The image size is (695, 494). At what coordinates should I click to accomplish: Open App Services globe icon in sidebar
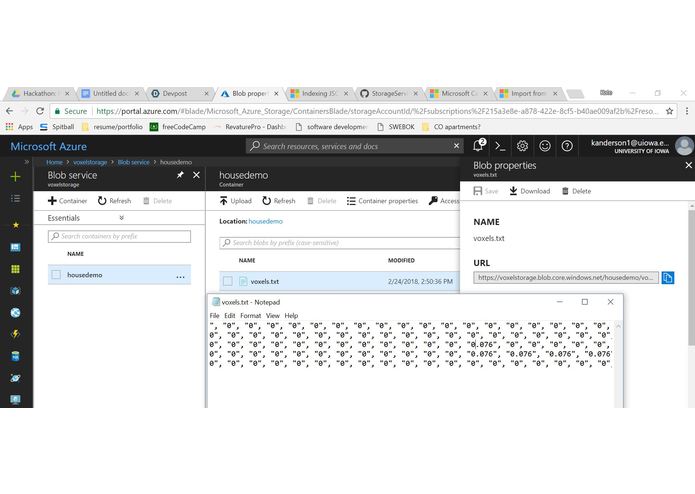pyautogui.click(x=16, y=313)
